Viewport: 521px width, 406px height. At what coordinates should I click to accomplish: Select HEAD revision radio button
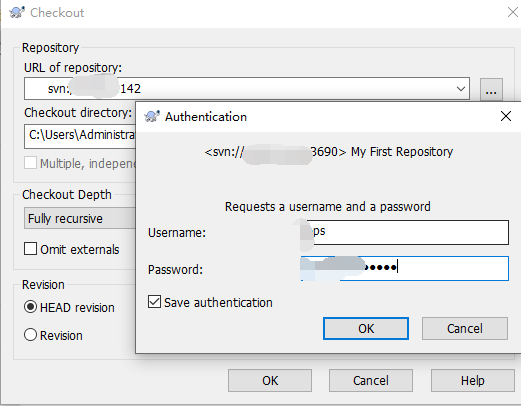click(30, 307)
